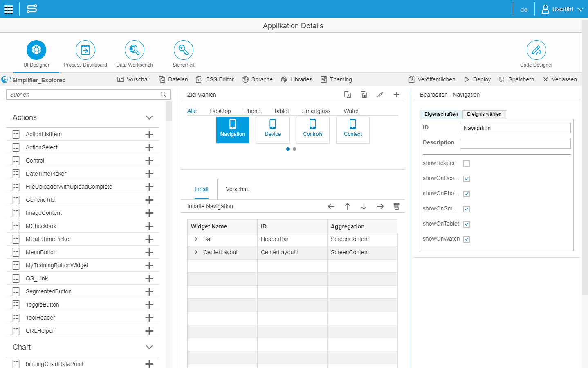Viewport: 588px width, 368px height.
Task: Uncheck the showOnWatch option
Action: pyautogui.click(x=466, y=239)
